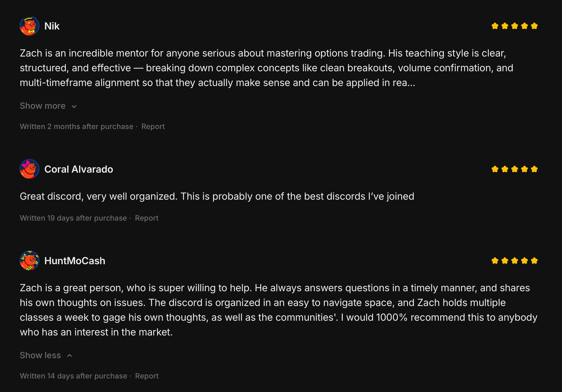
Task: Click the first star in Nik's rating
Action: [495, 26]
